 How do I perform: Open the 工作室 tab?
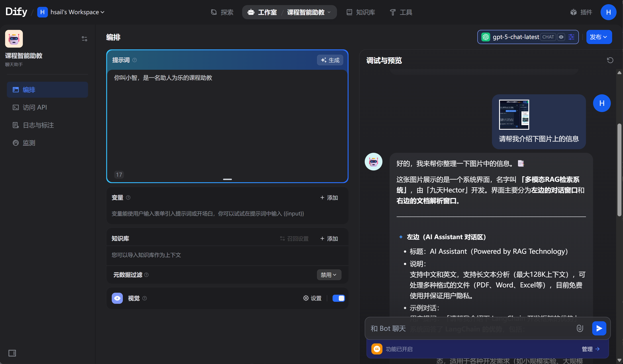pyautogui.click(x=262, y=12)
